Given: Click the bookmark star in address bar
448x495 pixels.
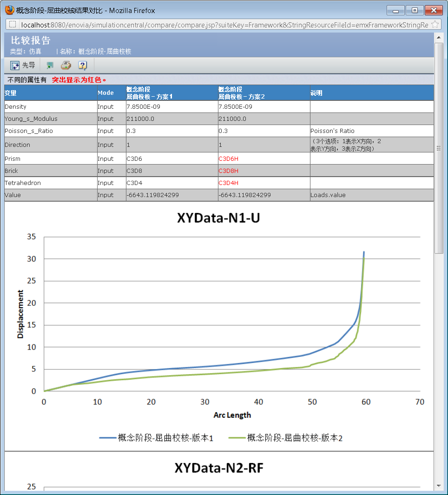Looking at the screenshot, I should (x=435, y=25).
